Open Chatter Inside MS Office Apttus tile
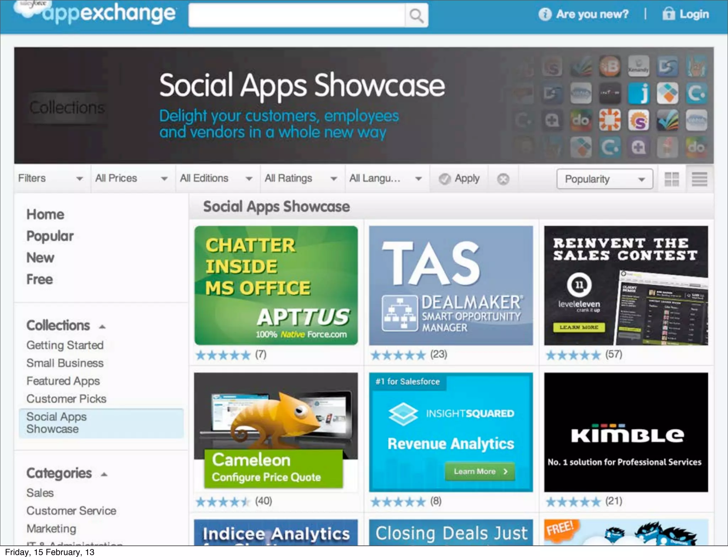Image resolution: width=728 pixels, height=560 pixels. pyautogui.click(x=276, y=285)
